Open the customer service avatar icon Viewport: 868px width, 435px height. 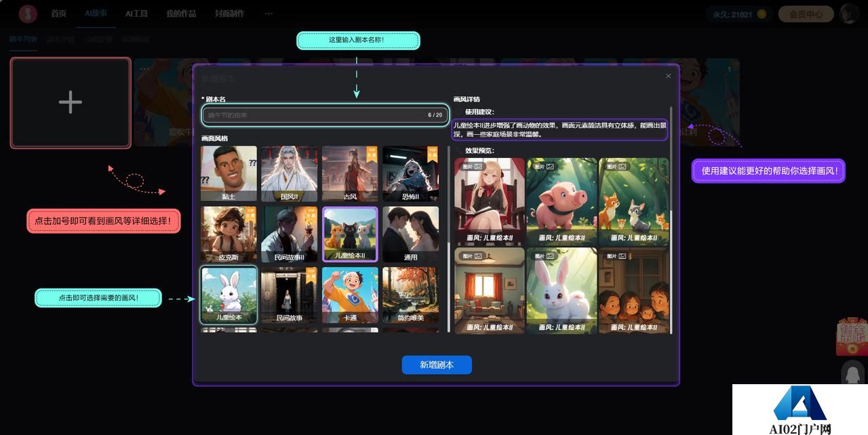click(x=852, y=373)
